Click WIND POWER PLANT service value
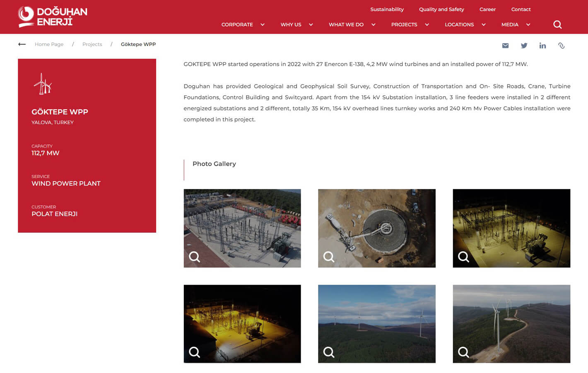The width and height of the screenshot is (588, 373). click(66, 183)
